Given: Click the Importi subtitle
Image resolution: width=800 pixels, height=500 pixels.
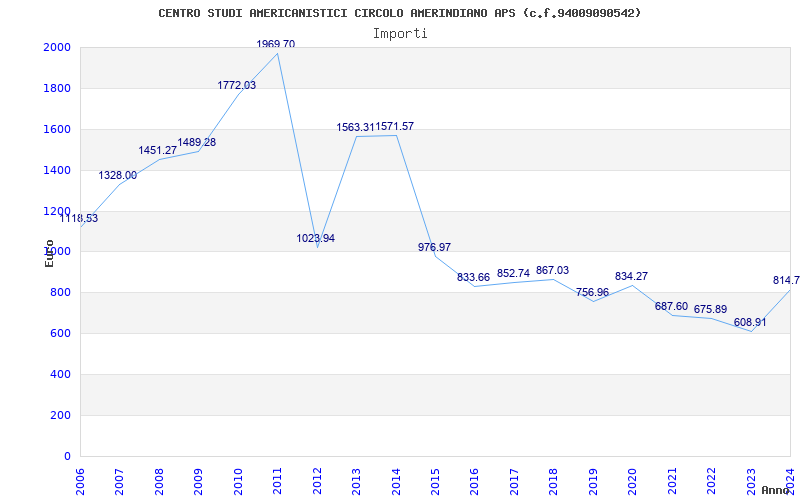Looking at the screenshot, I should click(400, 34).
